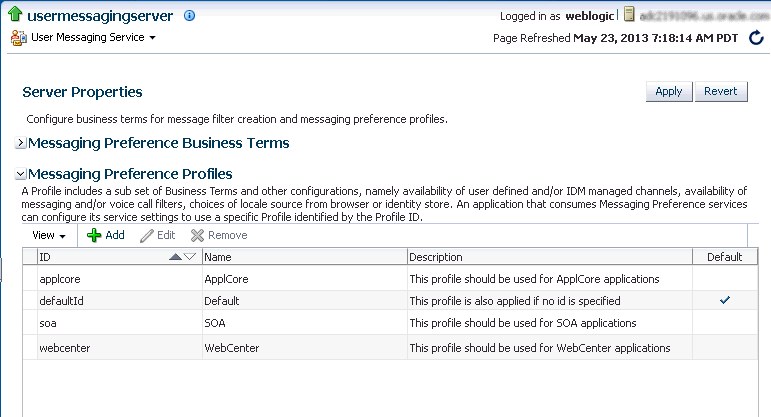The height and width of the screenshot is (417, 771).
Task: Sort the ID column ascending with the up arrow
Action: click(x=175, y=257)
